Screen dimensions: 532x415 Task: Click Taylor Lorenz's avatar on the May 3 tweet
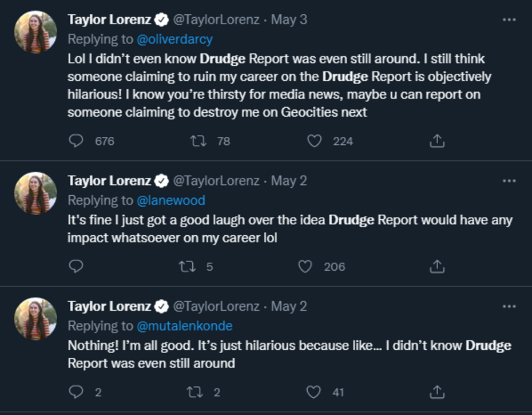tap(35, 32)
